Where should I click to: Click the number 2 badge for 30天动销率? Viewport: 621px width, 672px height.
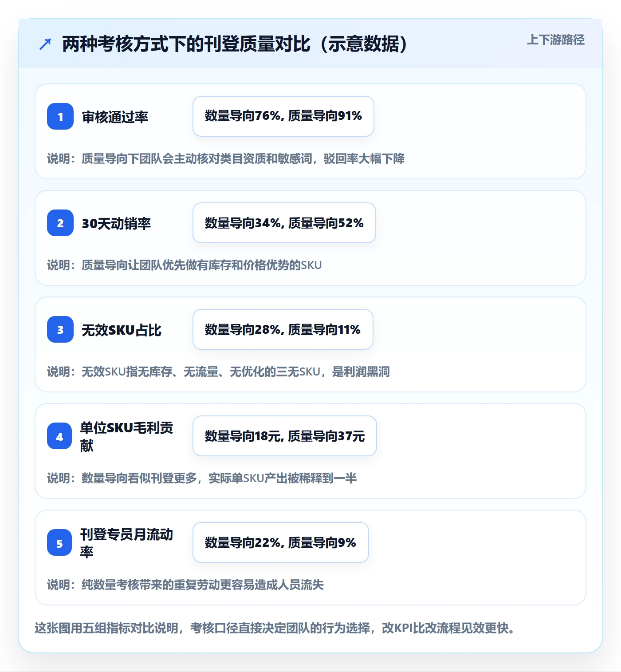(60, 223)
